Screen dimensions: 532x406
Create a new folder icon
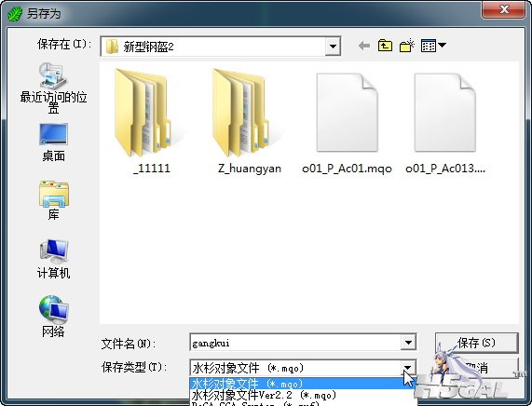coord(407,45)
